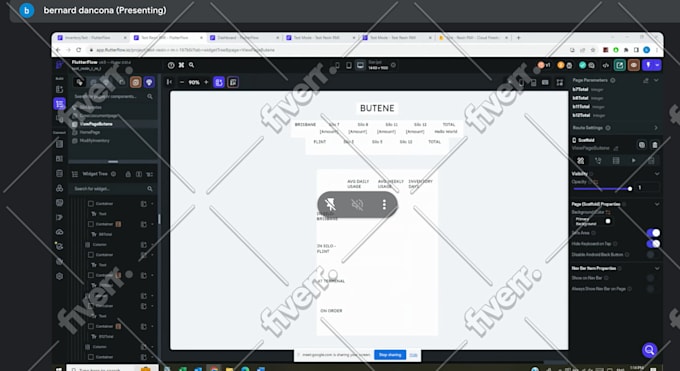The width and height of the screenshot is (680, 371).
Task: Open the settings gear in left sidebar
Action: pos(59,276)
